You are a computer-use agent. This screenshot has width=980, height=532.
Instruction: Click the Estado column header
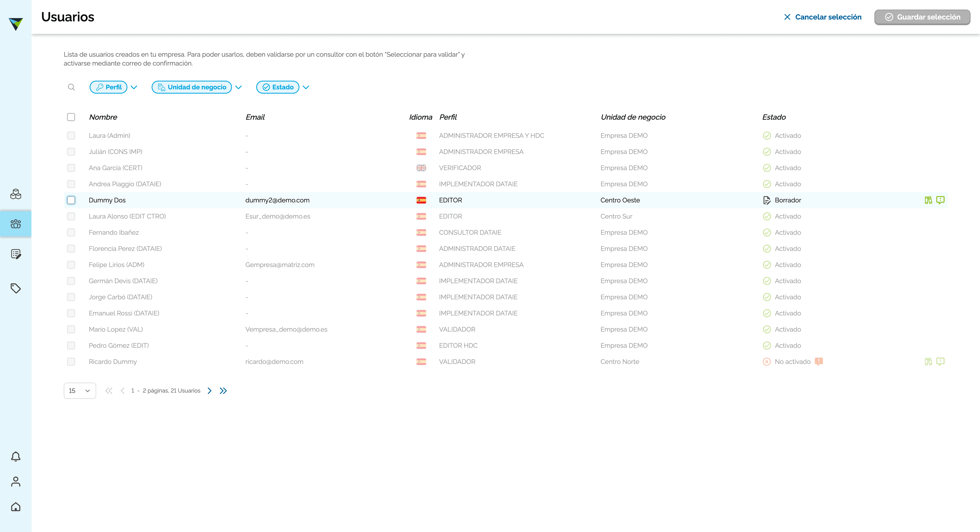(x=774, y=117)
